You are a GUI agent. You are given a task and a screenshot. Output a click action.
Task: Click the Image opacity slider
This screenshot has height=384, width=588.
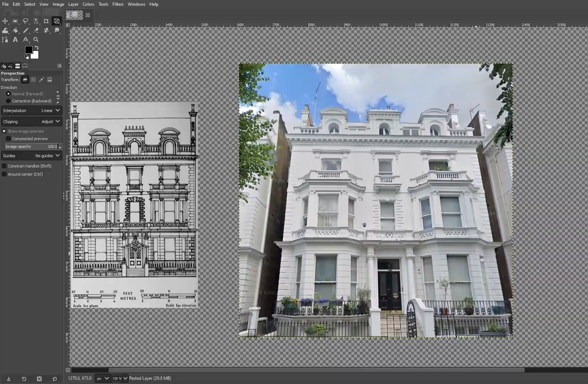pos(31,146)
